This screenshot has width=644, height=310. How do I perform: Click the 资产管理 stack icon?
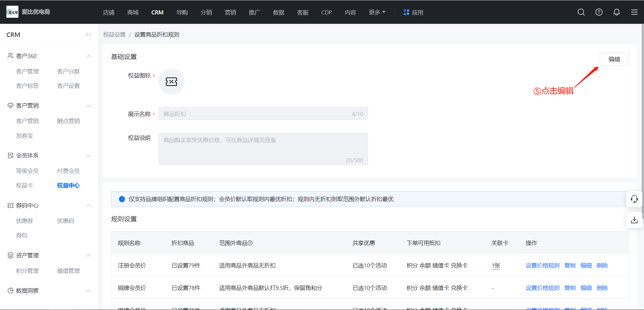10,255
